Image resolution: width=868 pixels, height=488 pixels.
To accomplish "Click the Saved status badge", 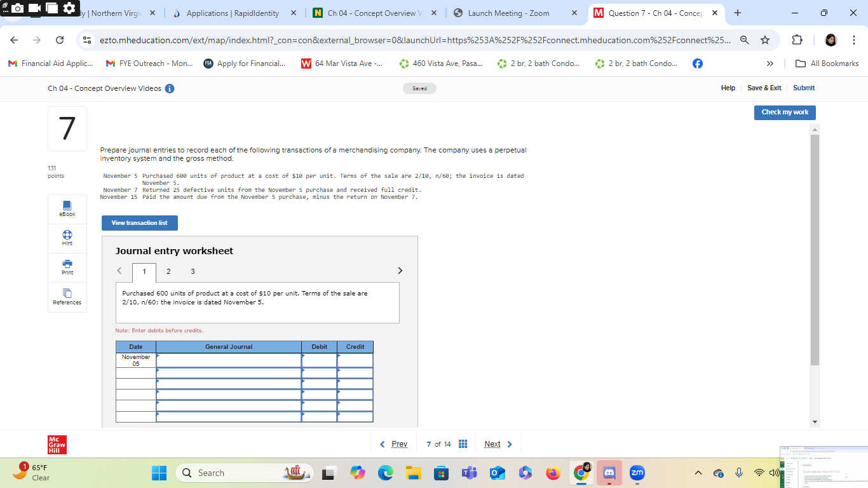I will [419, 88].
